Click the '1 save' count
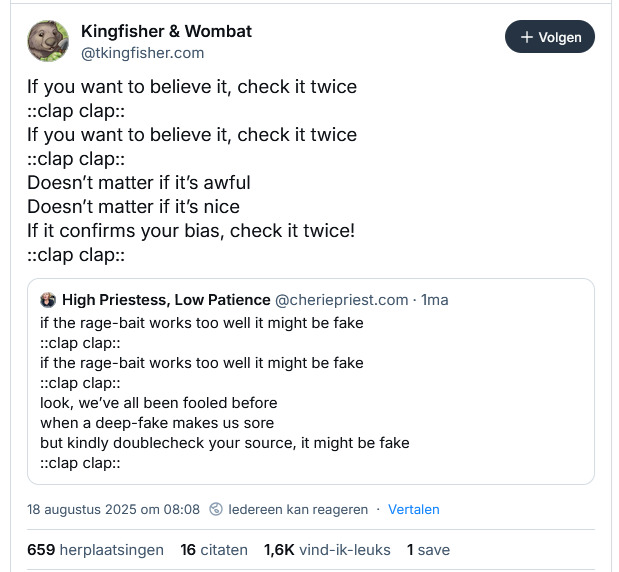619x572 pixels. (x=428, y=549)
